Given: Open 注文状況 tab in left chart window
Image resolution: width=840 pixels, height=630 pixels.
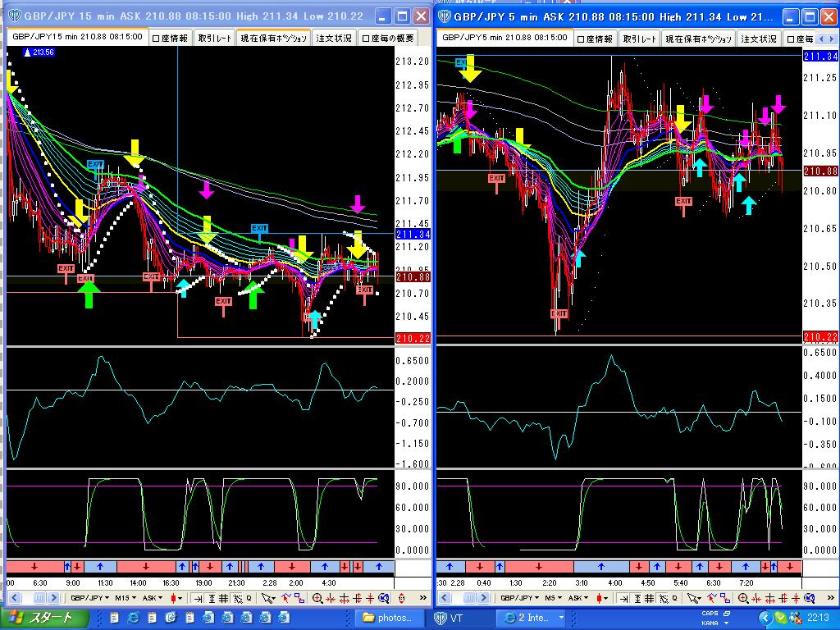Looking at the screenshot, I should (x=334, y=38).
